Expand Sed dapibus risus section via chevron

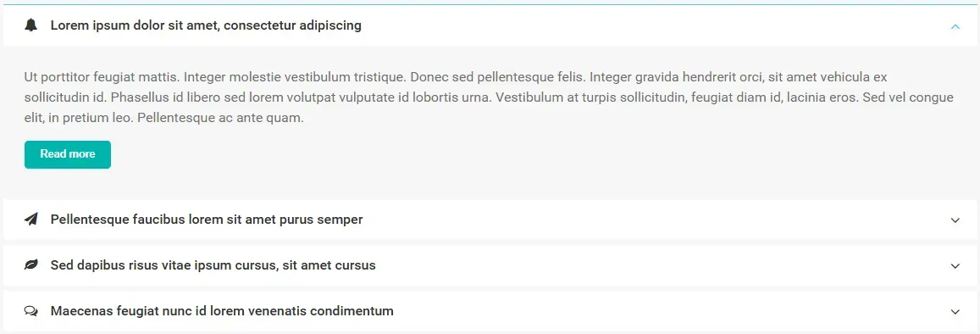pyautogui.click(x=955, y=266)
